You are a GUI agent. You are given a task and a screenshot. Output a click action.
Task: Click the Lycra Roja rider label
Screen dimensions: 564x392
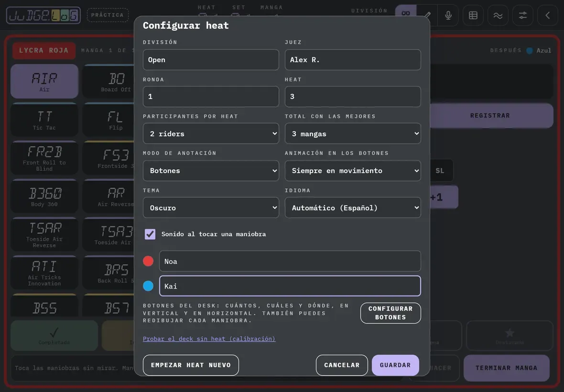tap(44, 50)
